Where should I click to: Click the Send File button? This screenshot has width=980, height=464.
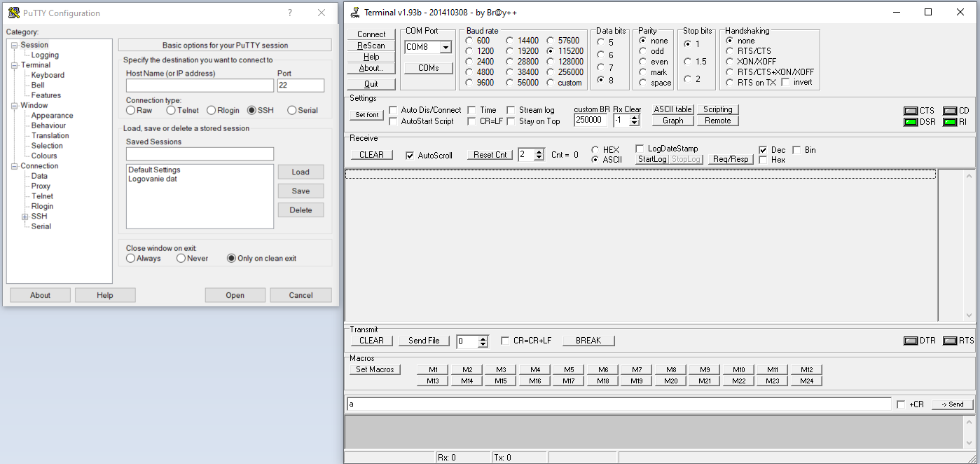(x=424, y=341)
